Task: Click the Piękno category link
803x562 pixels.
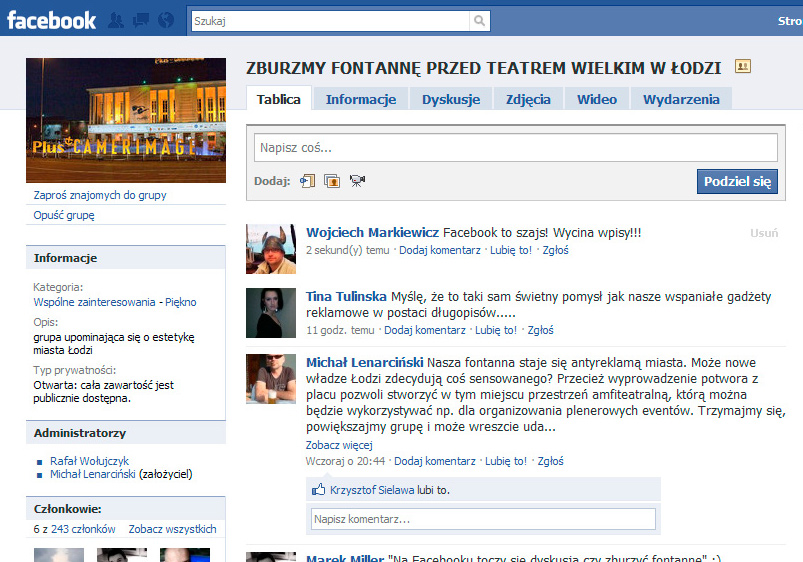Action: tap(181, 302)
